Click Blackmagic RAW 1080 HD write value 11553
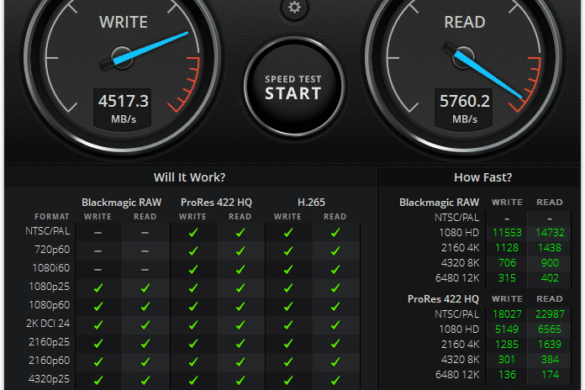585x390 pixels. 507,233
